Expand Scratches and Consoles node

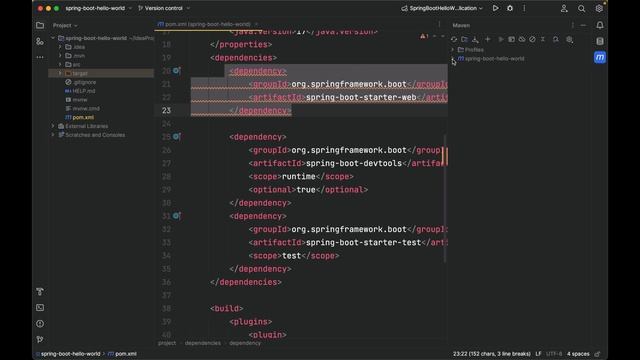tap(53, 135)
